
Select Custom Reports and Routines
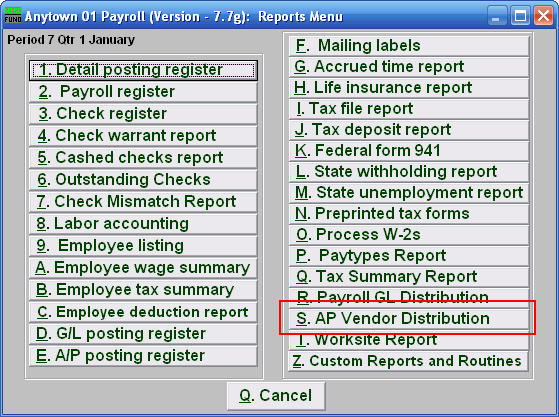pos(408,361)
